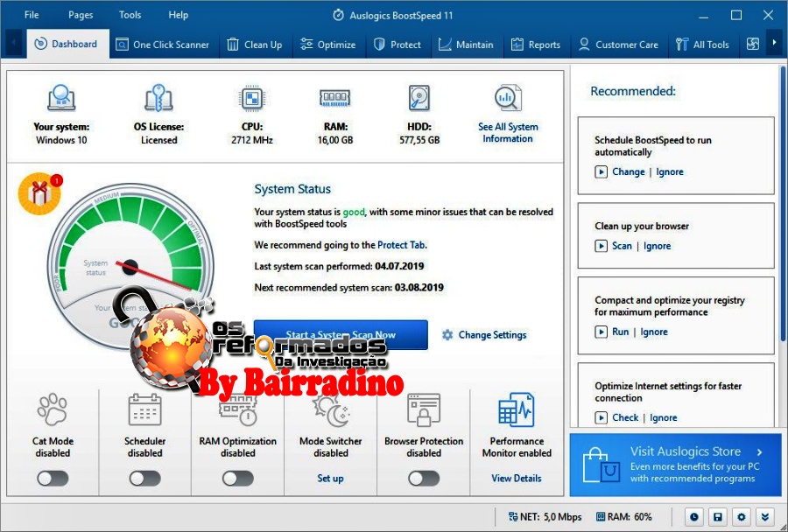This screenshot has height=532, width=788.
Task: Click the play icon beside Check
Action: pyautogui.click(x=601, y=417)
